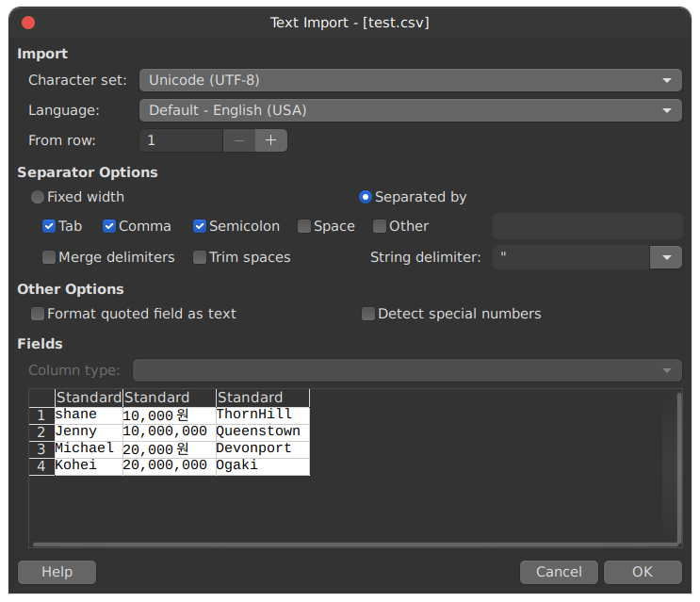
Task: Click the preview horizontal scrollbar
Action: click(x=355, y=545)
